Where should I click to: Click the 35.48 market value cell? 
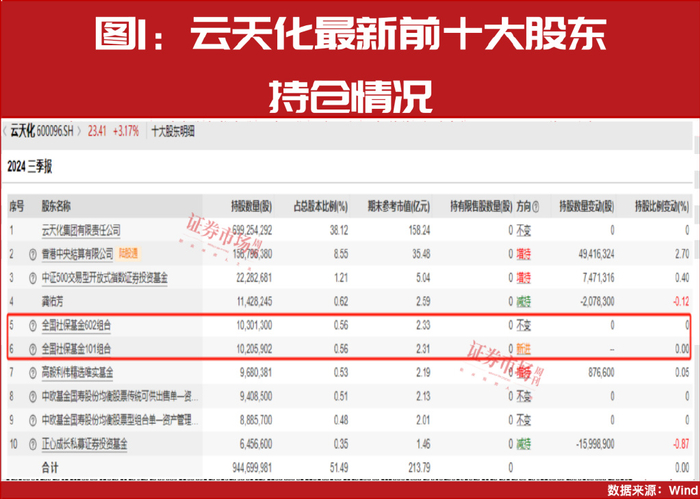point(421,254)
